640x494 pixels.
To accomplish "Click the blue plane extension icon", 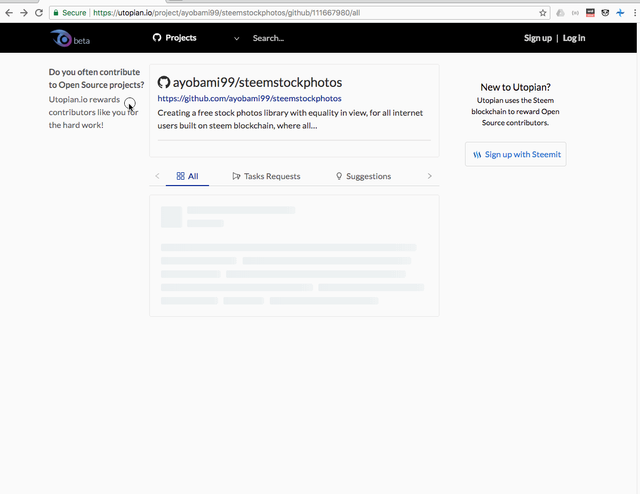I will pos(620,13).
